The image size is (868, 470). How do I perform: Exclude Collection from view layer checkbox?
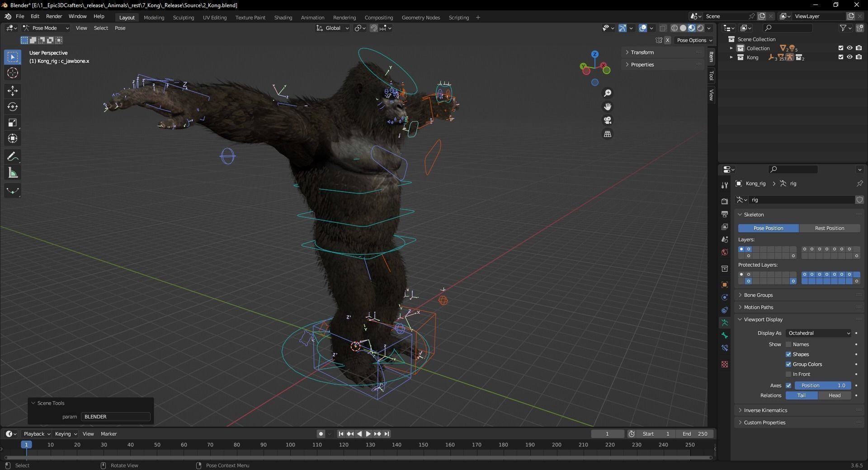pos(841,48)
